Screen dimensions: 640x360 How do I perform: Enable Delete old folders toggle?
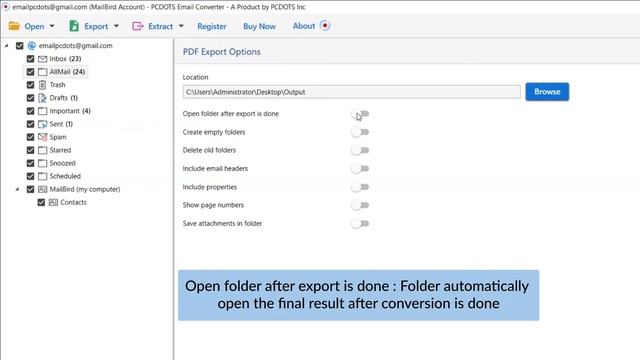tap(360, 150)
